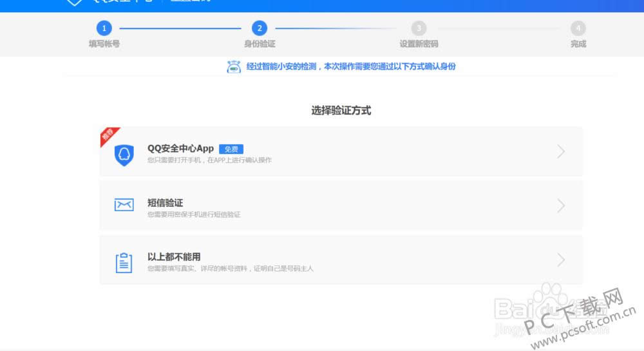The image size is (644, 351).
Task: Click the 选择验证方式 heading
Action: (x=341, y=110)
